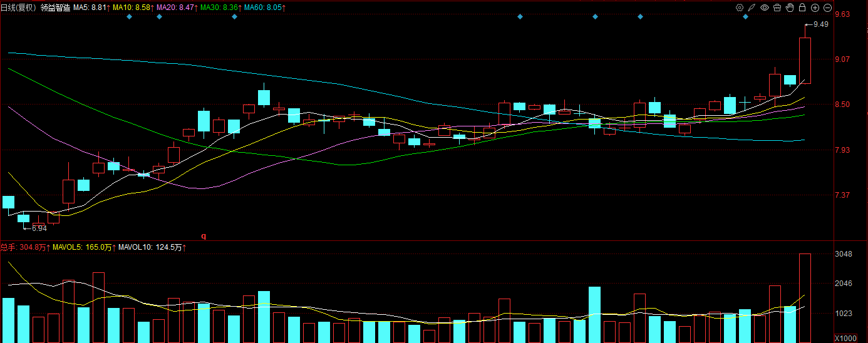The width and height of the screenshot is (868, 343).
Task: Toggle the eye visibility icon
Action: click(x=765, y=8)
